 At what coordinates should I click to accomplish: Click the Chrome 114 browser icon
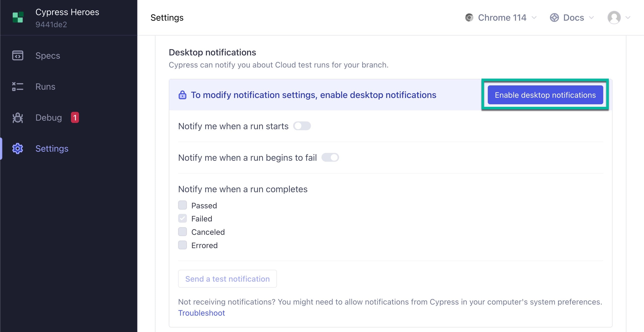pyautogui.click(x=468, y=17)
